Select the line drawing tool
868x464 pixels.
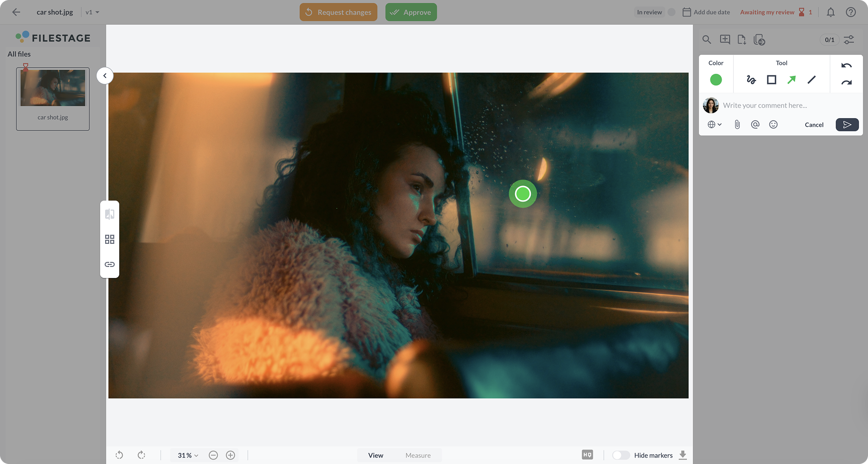pos(812,79)
